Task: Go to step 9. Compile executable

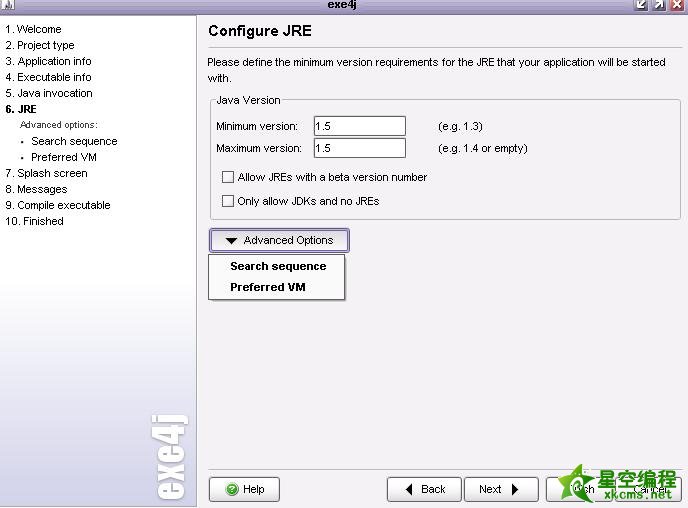Action: [57, 205]
